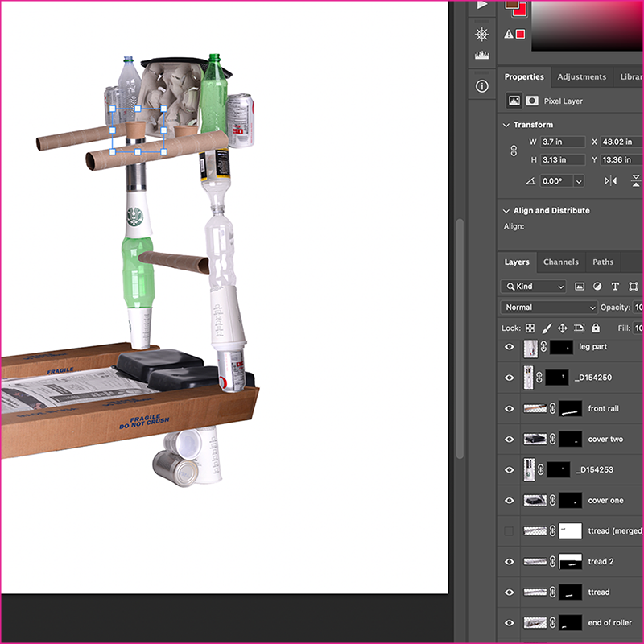Click the layer mask icon in Properties

coord(532,101)
